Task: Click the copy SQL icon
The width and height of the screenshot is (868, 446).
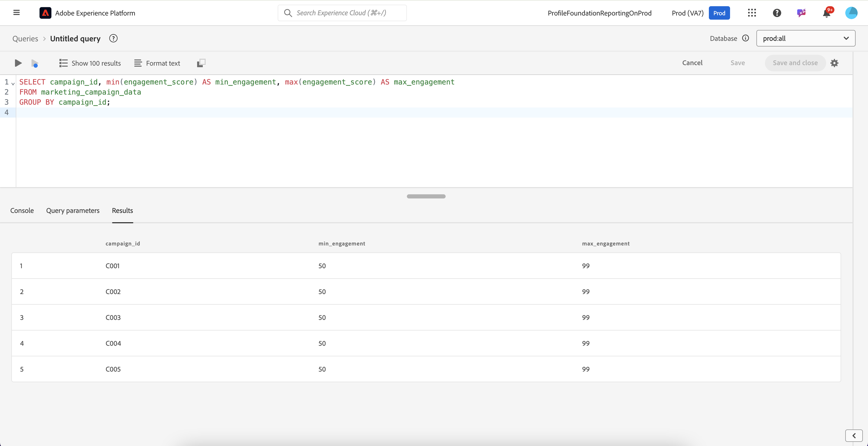Action: [201, 63]
